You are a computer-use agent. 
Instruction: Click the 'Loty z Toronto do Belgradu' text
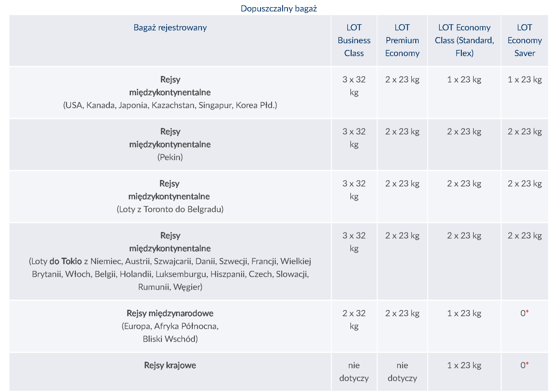click(x=170, y=209)
